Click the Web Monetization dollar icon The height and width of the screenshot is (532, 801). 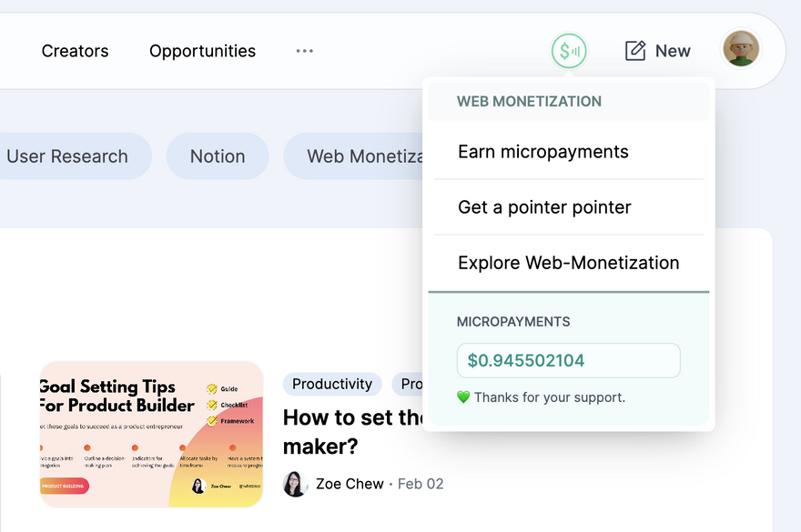click(569, 51)
